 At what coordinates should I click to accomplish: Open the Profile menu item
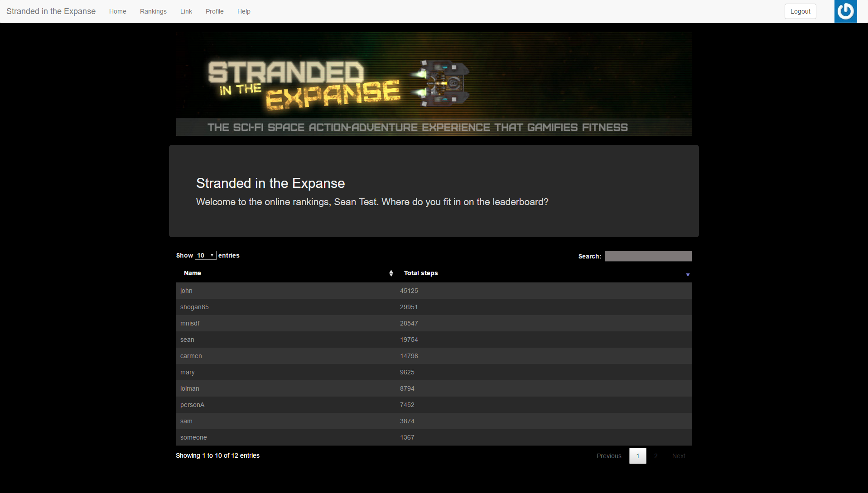pyautogui.click(x=215, y=11)
